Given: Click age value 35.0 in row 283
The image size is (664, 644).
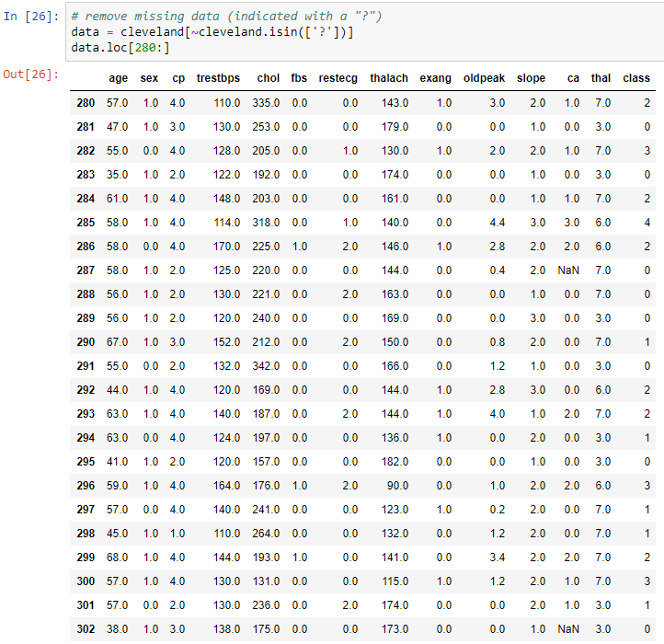Looking at the screenshot, I should coord(118,175).
